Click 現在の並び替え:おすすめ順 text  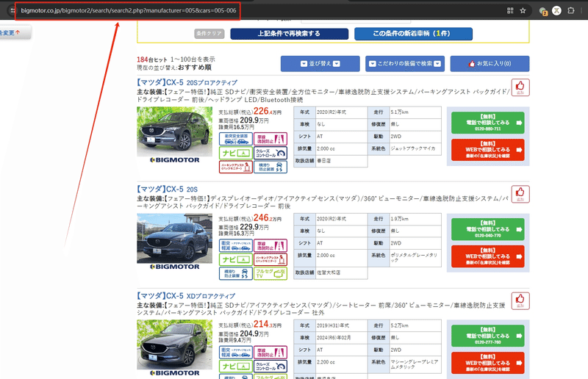[174, 68]
